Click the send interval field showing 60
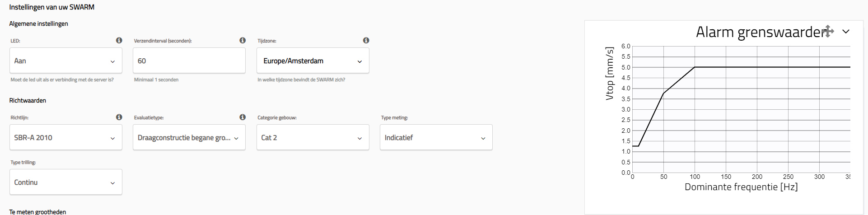 [189, 61]
